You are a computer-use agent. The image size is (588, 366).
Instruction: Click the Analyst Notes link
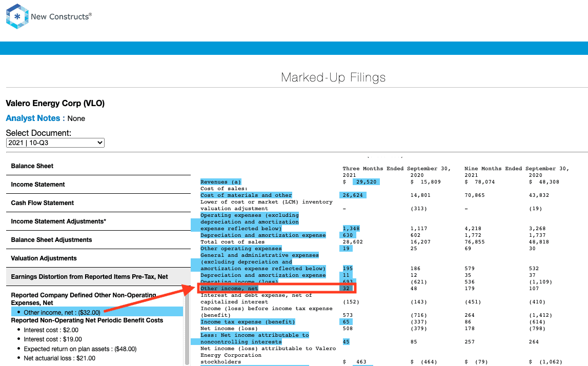click(x=35, y=118)
